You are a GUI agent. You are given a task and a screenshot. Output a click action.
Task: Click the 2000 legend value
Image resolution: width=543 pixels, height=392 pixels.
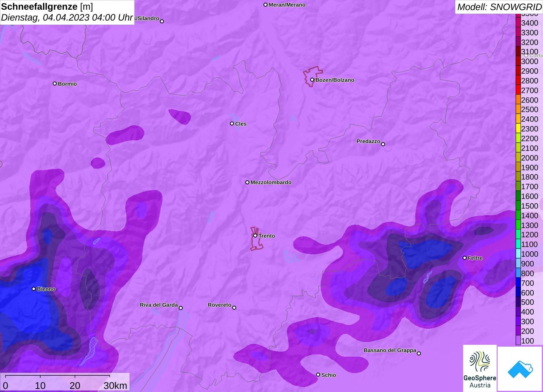click(530, 158)
